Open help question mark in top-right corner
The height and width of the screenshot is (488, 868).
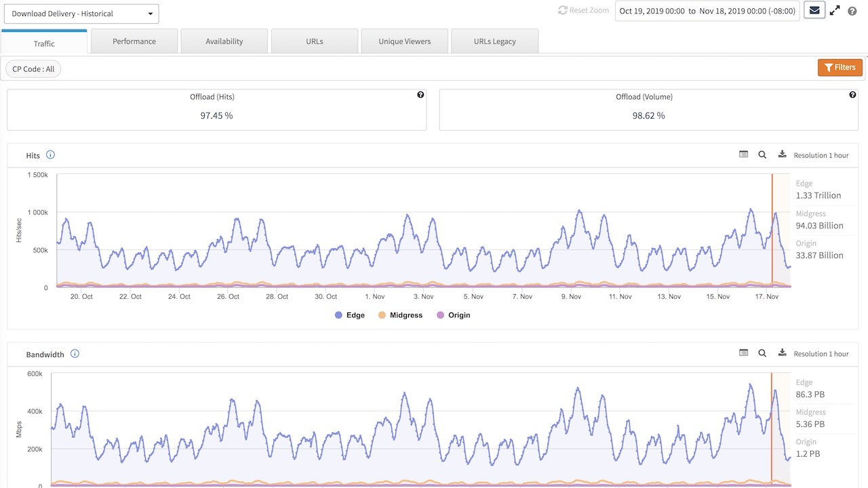[852, 11]
